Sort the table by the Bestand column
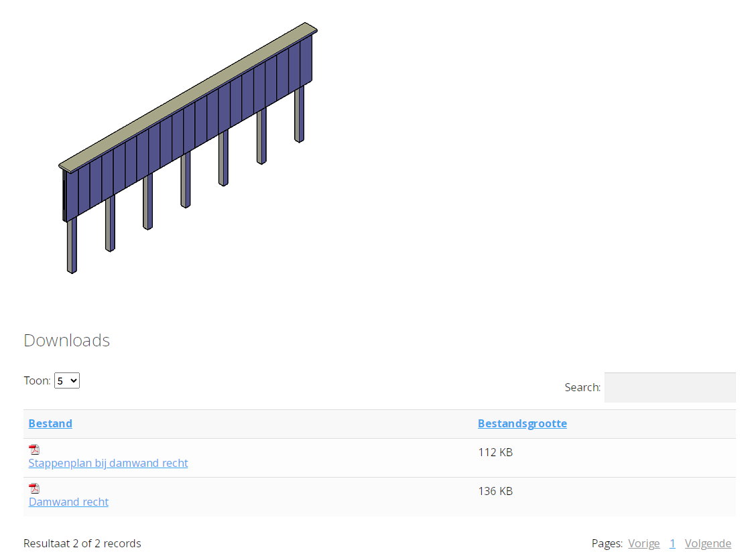This screenshot has height=560, width=756. pyautogui.click(x=51, y=423)
